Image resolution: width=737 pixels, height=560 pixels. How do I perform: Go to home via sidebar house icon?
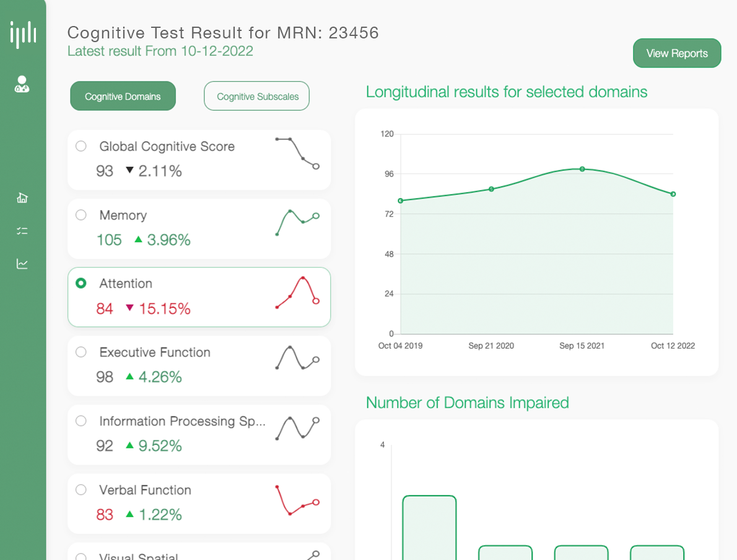coord(22,198)
